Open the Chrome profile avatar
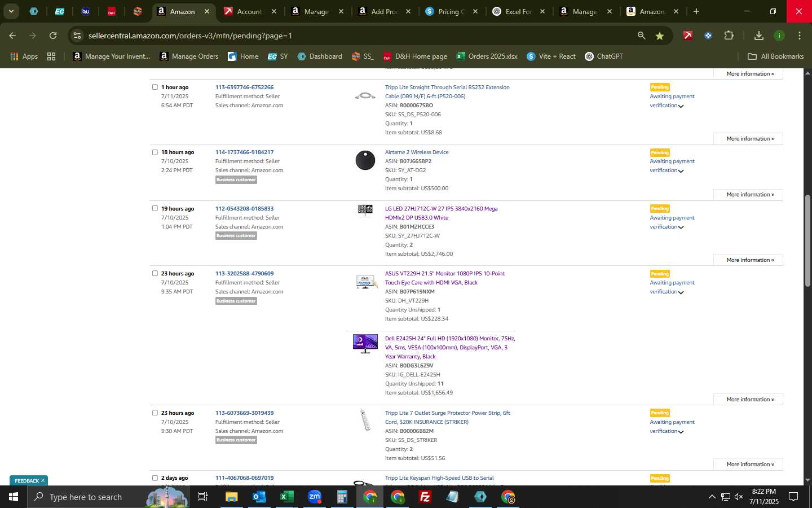The height and width of the screenshot is (508, 812). 779,36
